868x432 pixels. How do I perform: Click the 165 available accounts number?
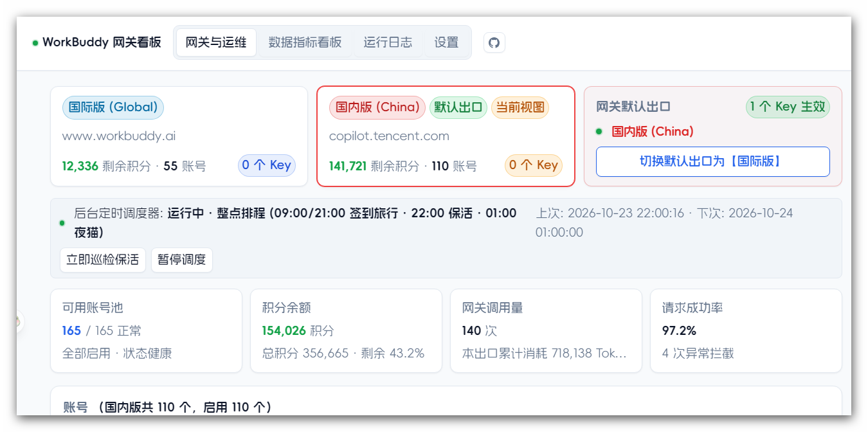click(71, 331)
